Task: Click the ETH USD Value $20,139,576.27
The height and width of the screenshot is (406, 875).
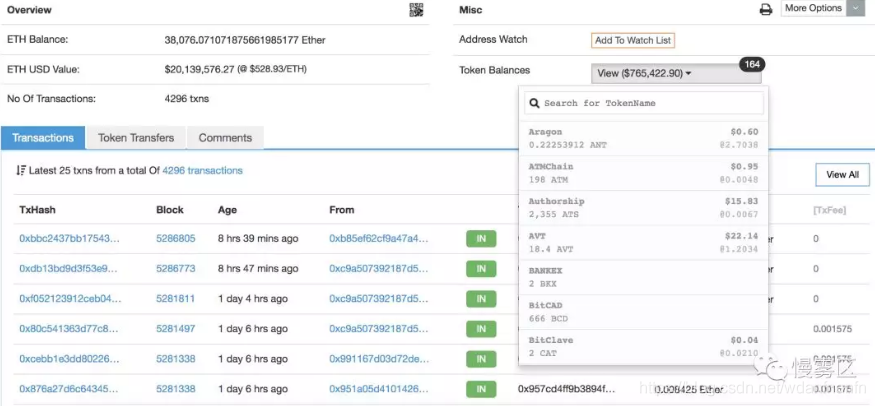Action: pyautogui.click(x=235, y=70)
